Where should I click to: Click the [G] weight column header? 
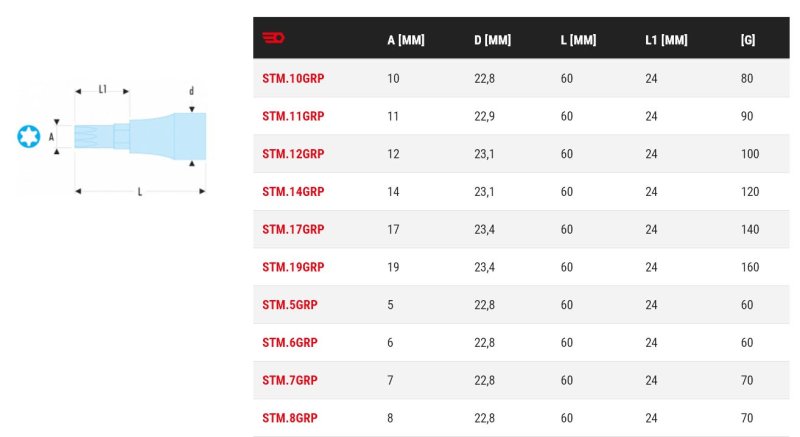(748, 40)
